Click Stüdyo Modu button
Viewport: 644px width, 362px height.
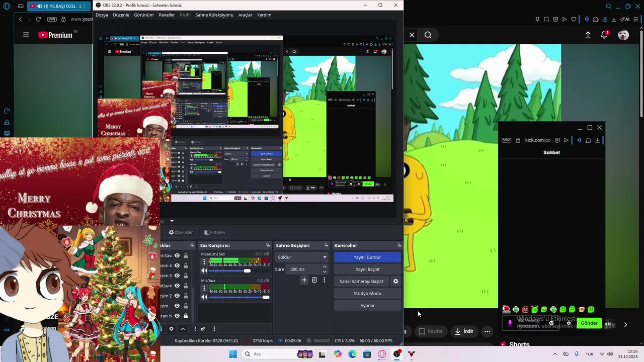coord(367,293)
